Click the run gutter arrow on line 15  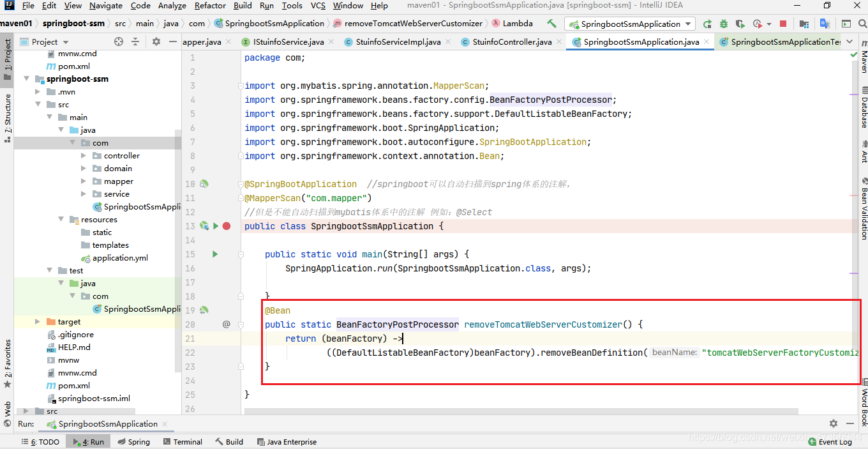pos(215,254)
